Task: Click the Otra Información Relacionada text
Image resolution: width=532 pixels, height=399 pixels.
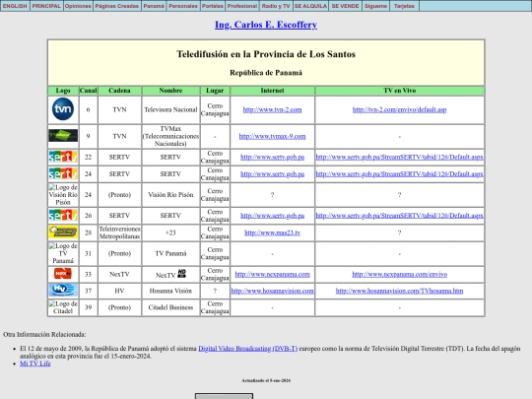Action: tap(44, 335)
